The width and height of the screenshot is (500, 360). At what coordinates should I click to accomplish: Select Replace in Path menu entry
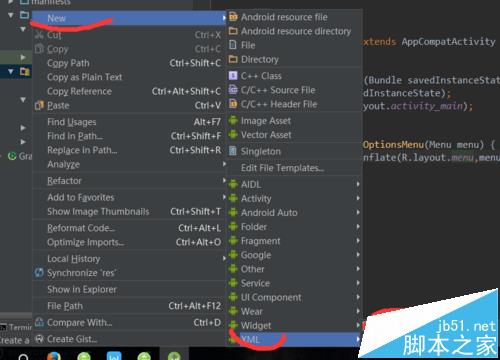pyautogui.click(x=129, y=150)
